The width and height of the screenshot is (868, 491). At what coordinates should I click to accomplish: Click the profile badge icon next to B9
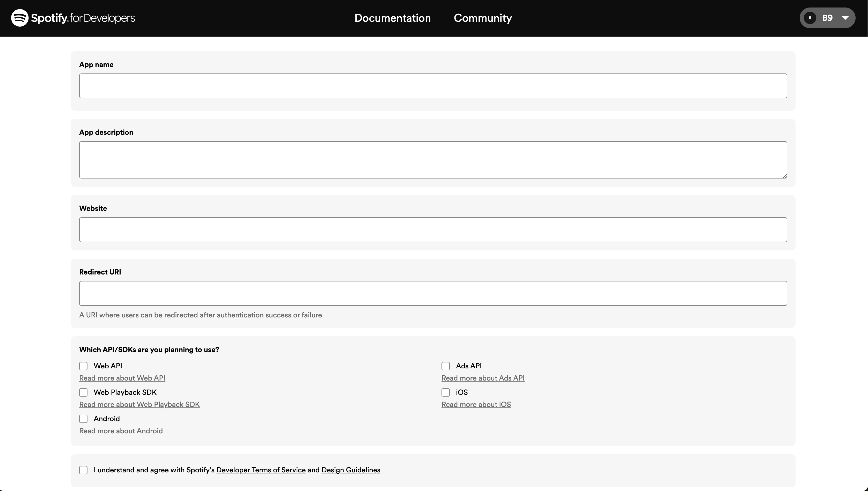click(810, 18)
